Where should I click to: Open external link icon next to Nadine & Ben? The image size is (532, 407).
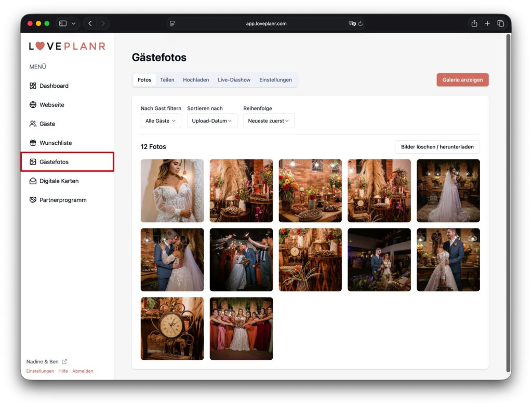[64, 362]
